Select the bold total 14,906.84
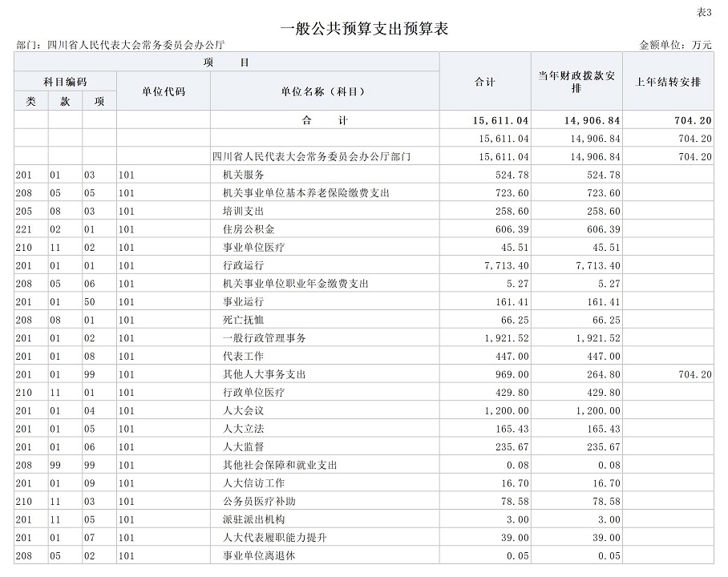 (592, 121)
